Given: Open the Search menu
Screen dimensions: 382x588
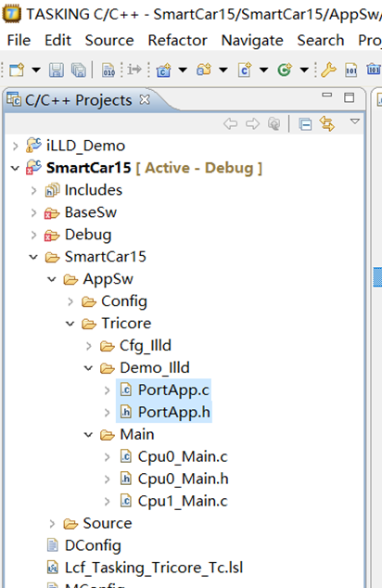Looking at the screenshot, I should 321,40.
